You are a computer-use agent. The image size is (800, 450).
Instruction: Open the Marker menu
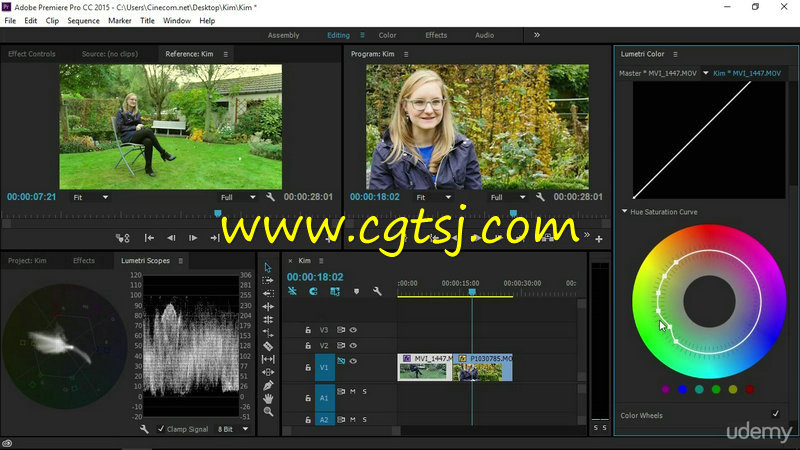click(x=119, y=21)
